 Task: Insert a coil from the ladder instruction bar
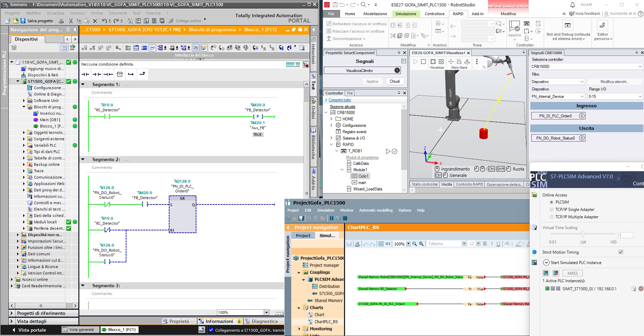[108, 74]
